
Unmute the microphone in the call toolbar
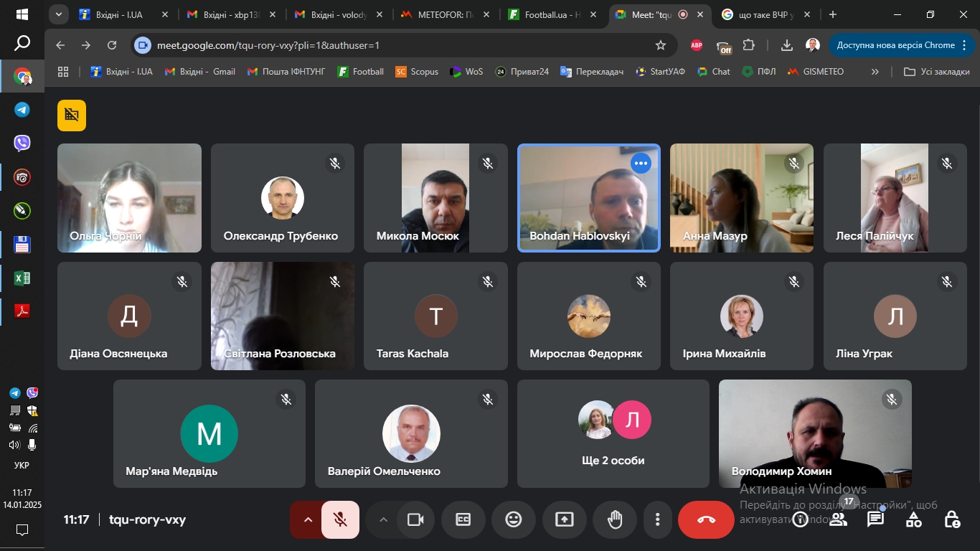[x=340, y=519]
